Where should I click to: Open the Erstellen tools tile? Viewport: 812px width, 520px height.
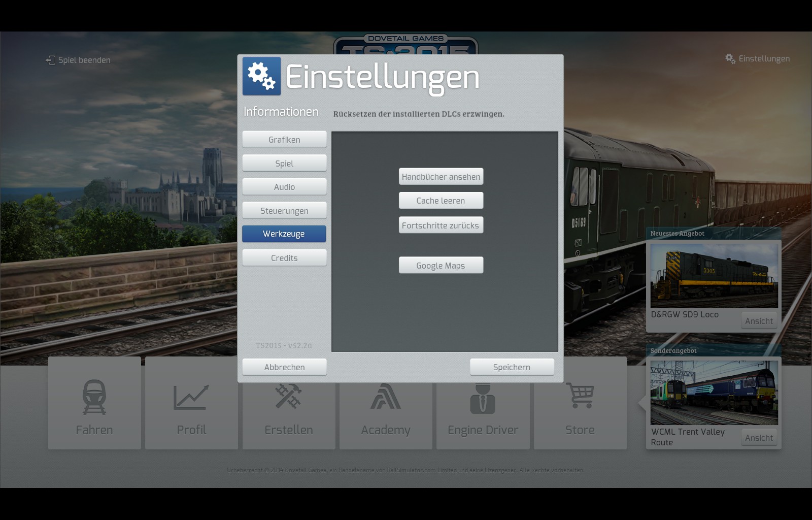(x=289, y=415)
